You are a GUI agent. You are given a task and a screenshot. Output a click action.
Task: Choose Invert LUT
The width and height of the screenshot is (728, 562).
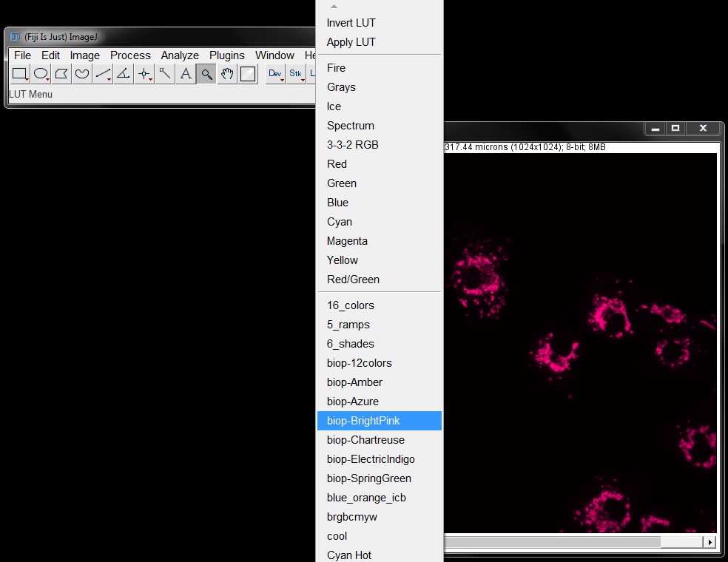(380, 23)
